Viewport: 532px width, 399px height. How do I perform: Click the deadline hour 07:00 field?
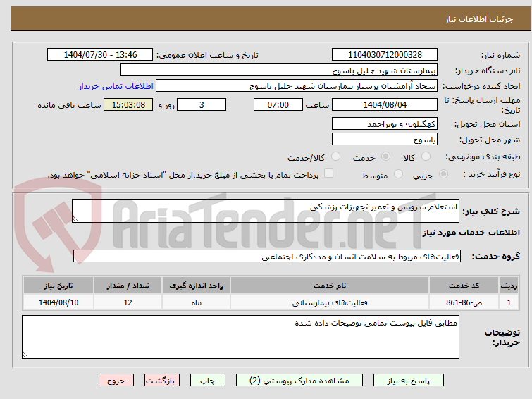click(278, 104)
